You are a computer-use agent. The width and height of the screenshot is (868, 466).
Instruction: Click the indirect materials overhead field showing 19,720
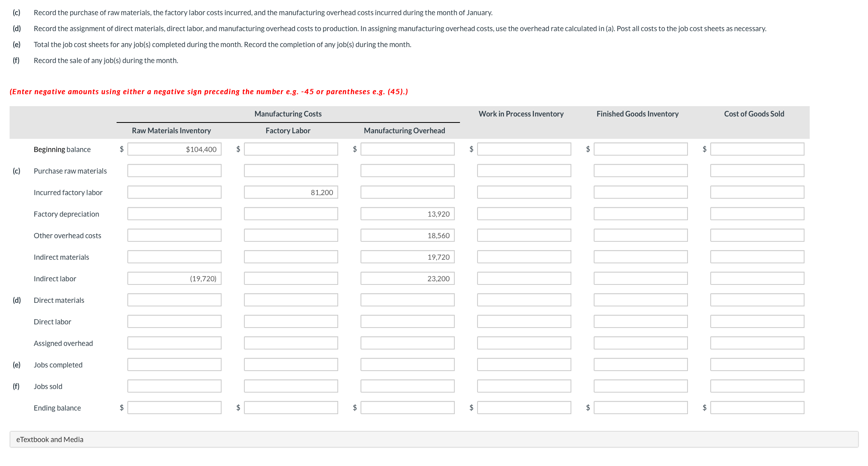click(407, 257)
